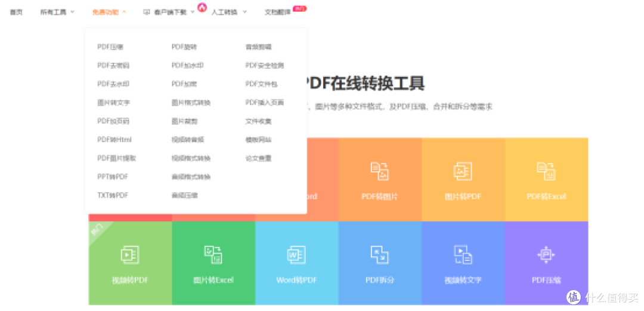Choose 图片转文字 in the dropdown menu
The height and width of the screenshot is (311, 644).
pyautogui.click(x=114, y=103)
